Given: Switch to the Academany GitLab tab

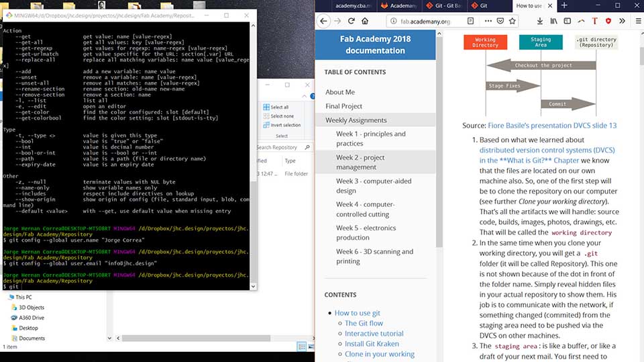Looking at the screenshot, I should (x=398, y=6).
